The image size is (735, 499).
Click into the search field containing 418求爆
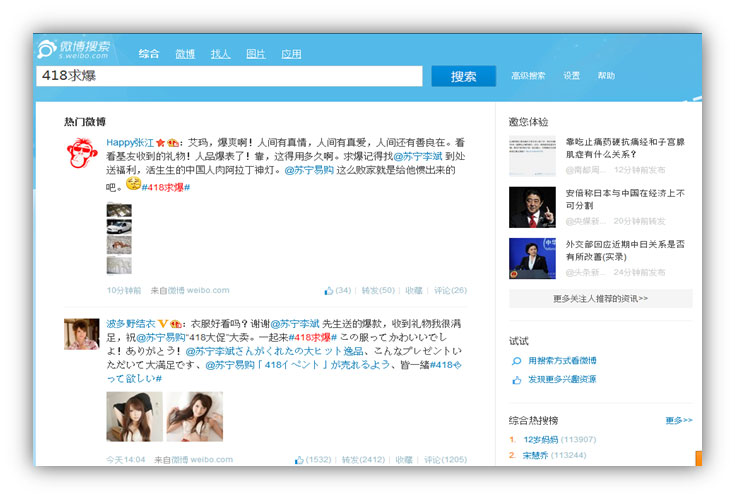pyautogui.click(x=230, y=76)
